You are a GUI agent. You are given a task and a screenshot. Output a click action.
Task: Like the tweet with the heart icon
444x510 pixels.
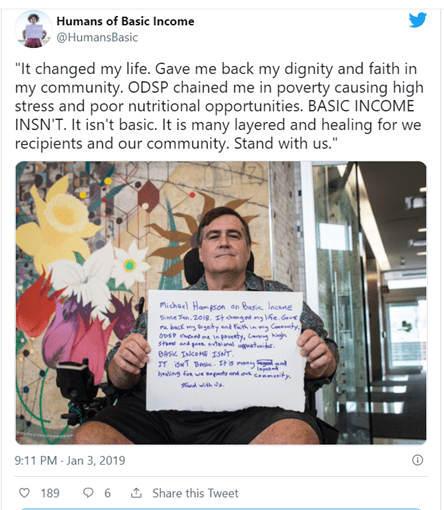coord(24,492)
